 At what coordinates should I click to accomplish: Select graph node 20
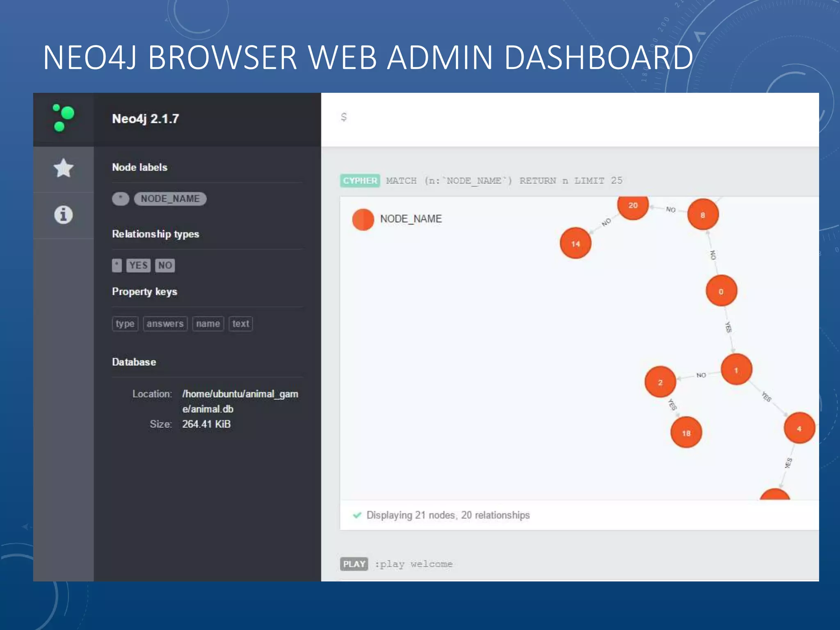click(x=633, y=207)
